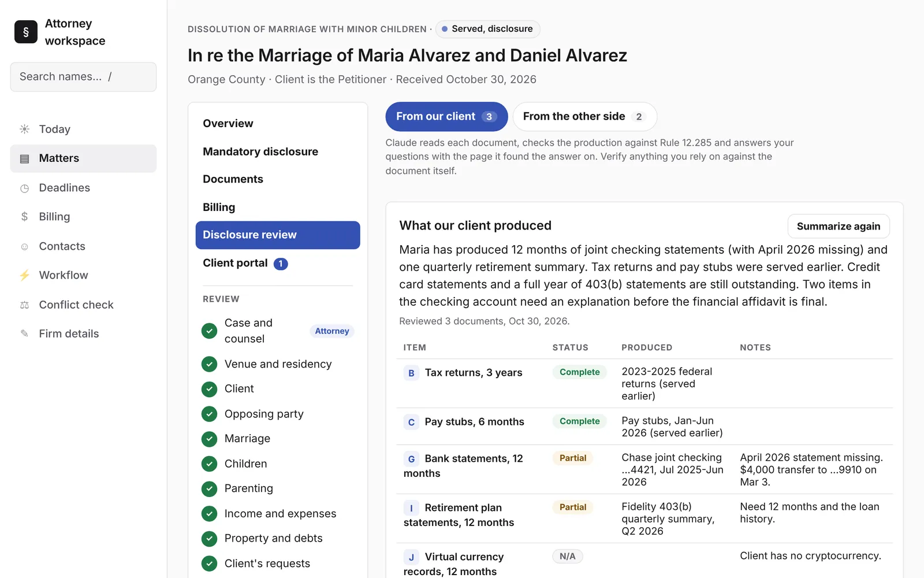
Task: Click the green check beside Opposing party
Action: pos(209,414)
